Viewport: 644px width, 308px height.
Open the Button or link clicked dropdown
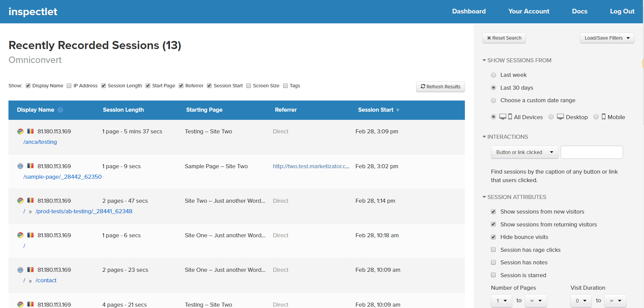tap(524, 152)
